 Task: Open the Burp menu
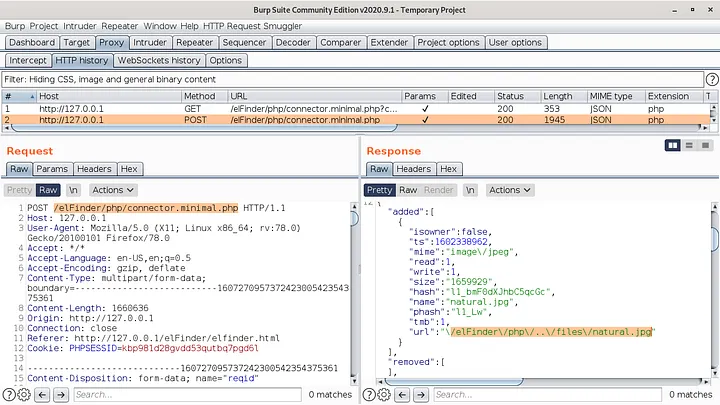(15, 26)
